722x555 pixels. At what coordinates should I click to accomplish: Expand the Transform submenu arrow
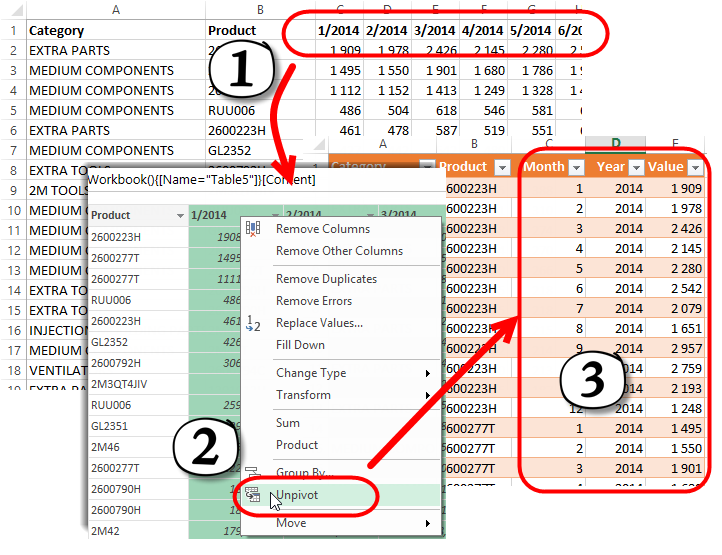pyautogui.click(x=428, y=395)
